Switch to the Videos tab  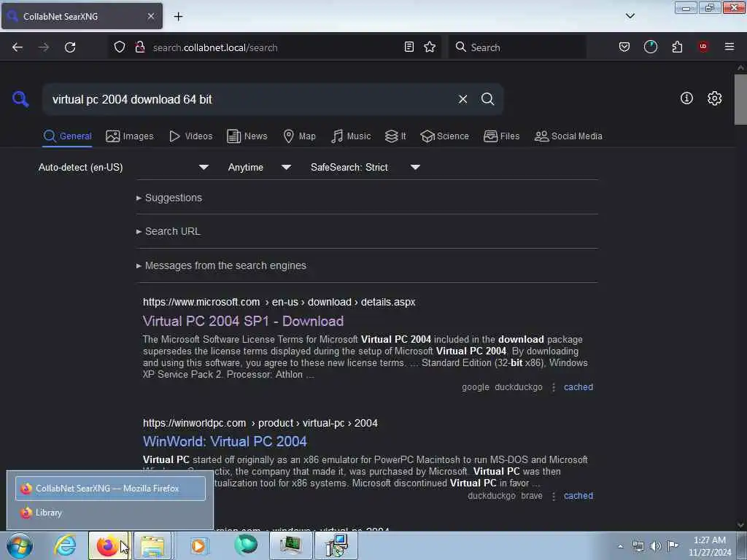190,136
